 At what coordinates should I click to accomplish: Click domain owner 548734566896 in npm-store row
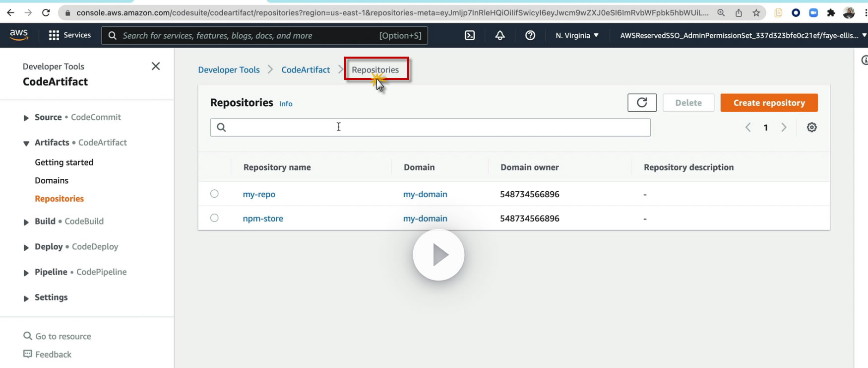tap(530, 219)
